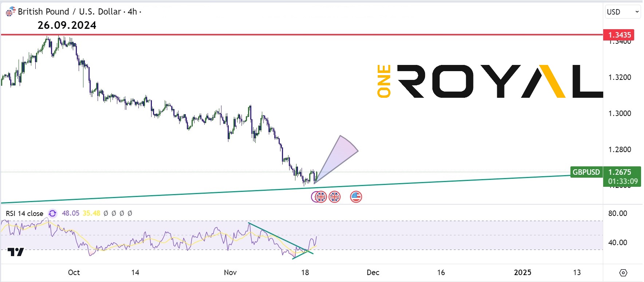Click the 4h timeframe label
The image size is (644, 282).
(132, 12)
